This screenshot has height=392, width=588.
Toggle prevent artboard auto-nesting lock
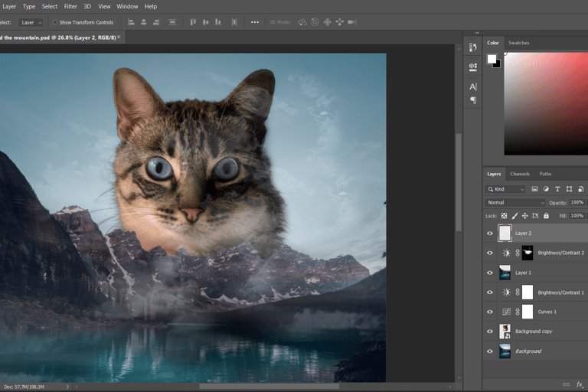535,216
